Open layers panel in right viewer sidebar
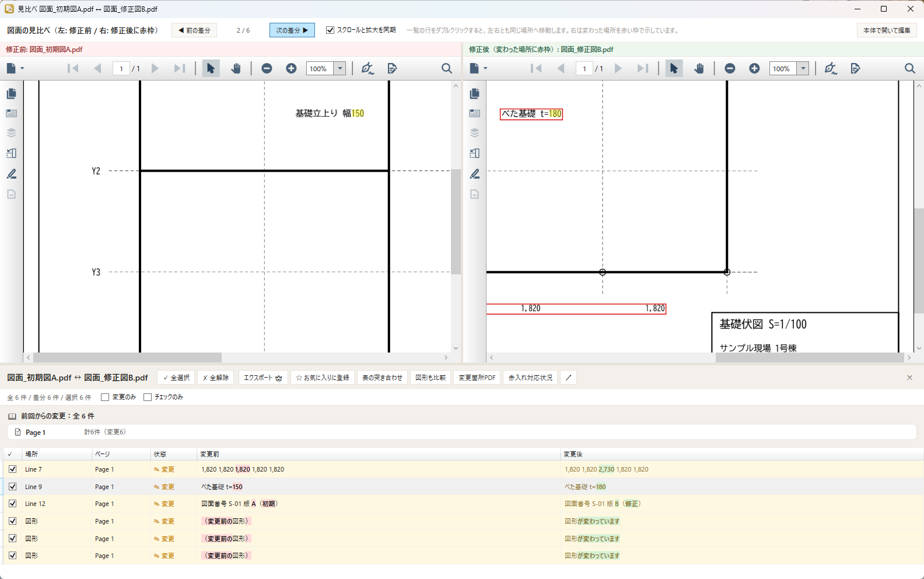924x579 pixels. point(475,133)
